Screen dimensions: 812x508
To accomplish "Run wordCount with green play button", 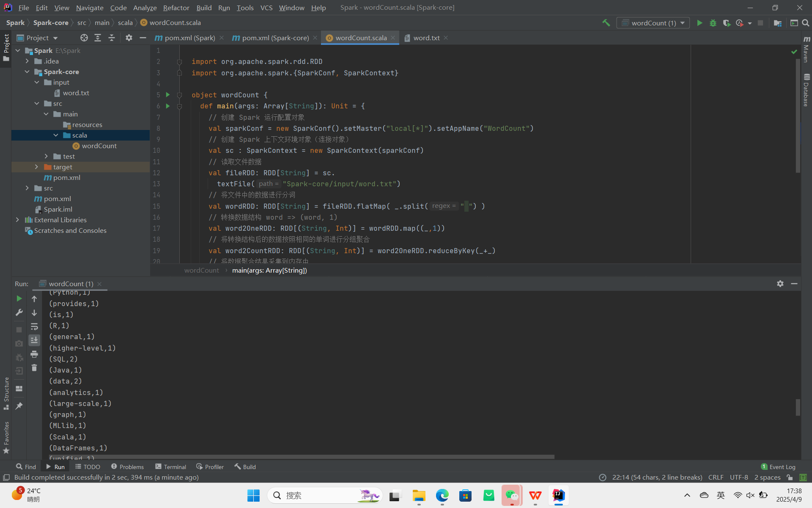I will tap(700, 23).
